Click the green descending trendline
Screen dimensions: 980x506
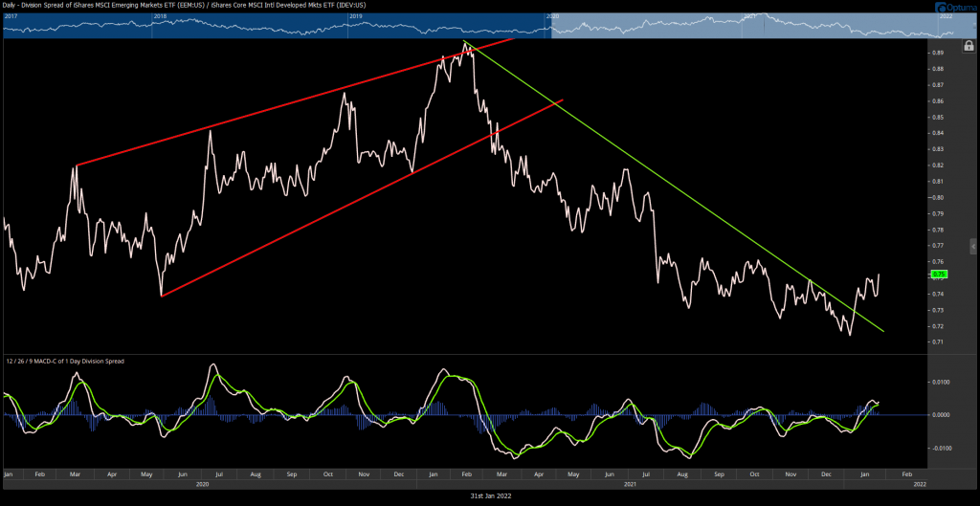coord(675,187)
